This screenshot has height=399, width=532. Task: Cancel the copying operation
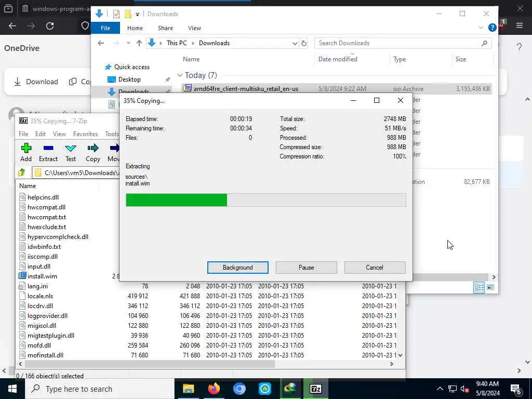pyautogui.click(x=374, y=268)
